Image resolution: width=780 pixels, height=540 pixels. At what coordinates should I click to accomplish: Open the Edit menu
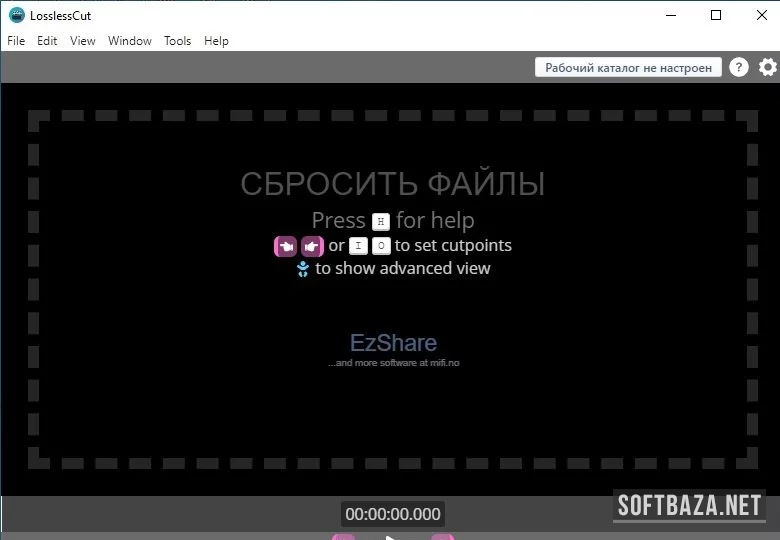[47, 41]
